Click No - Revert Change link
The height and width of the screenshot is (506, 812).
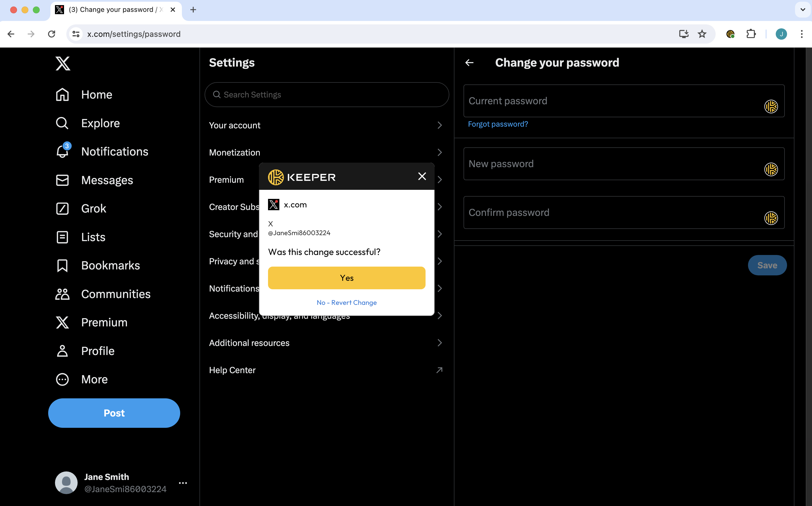click(x=346, y=303)
